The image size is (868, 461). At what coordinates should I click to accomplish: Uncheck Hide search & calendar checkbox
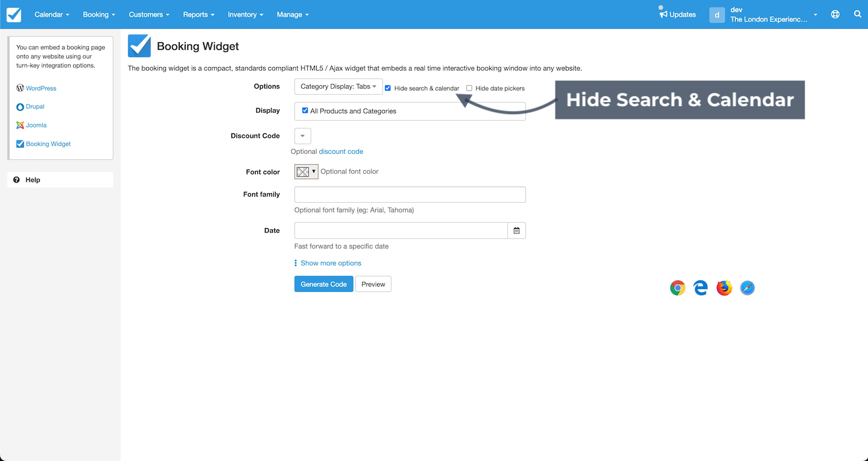(x=388, y=88)
